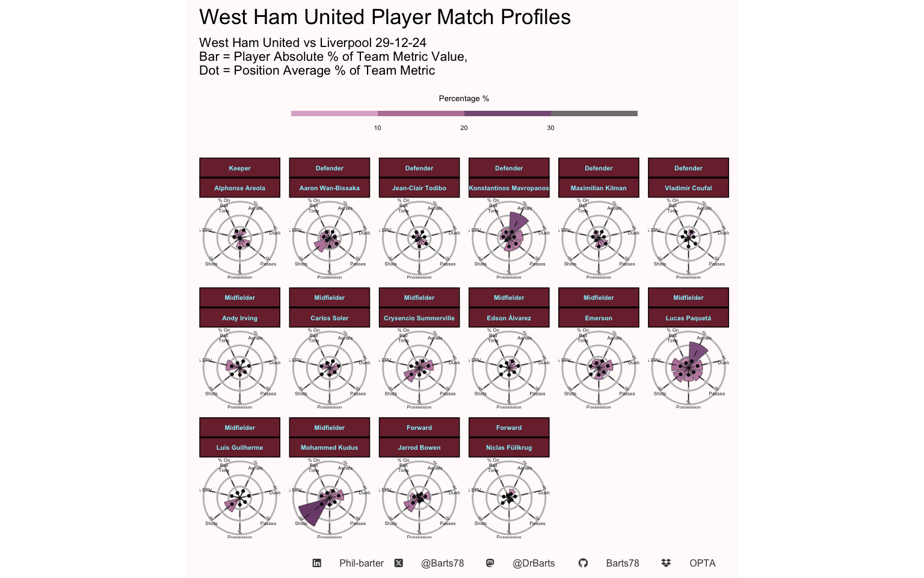
Task: Click the OPTA data source label
Action: coord(702,563)
